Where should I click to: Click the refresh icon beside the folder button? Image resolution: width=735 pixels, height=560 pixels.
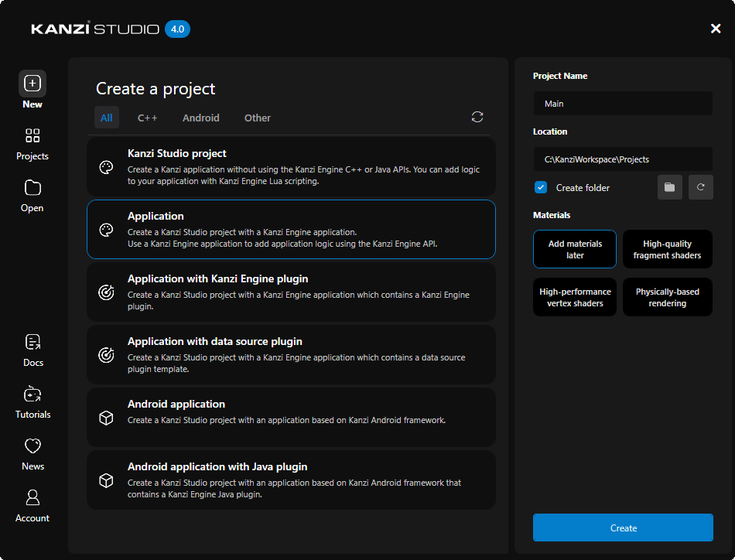click(x=700, y=186)
